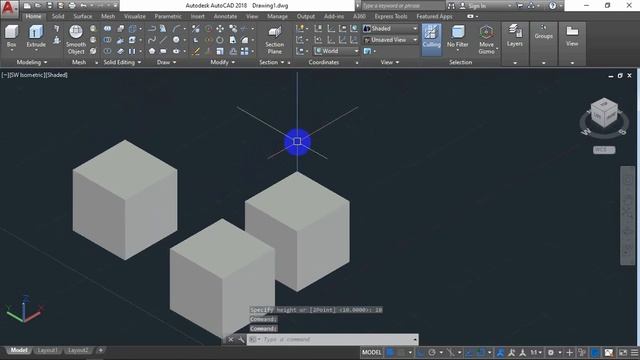Open the Unsaved View dropdown
Viewport: 640px width, 360px height.
(390, 40)
